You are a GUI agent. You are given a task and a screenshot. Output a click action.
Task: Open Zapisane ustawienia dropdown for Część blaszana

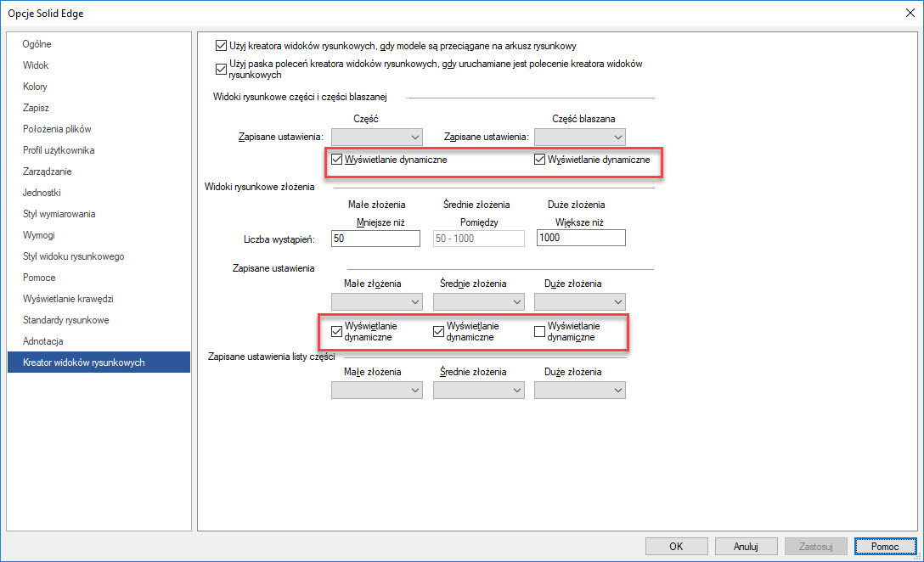[x=580, y=138]
